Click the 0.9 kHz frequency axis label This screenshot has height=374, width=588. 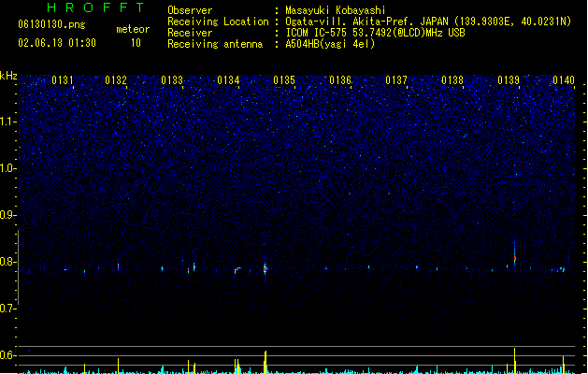(8, 215)
